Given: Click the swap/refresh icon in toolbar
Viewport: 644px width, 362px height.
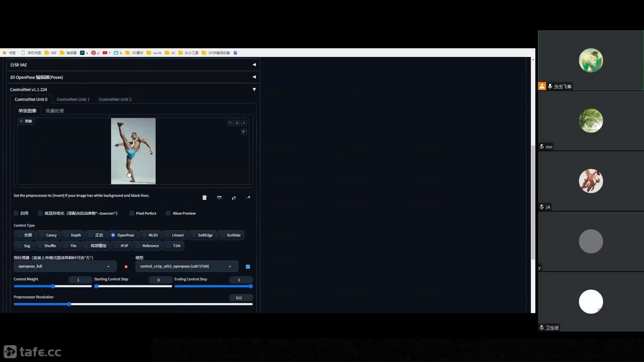Looking at the screenshot, I should 233,197.
